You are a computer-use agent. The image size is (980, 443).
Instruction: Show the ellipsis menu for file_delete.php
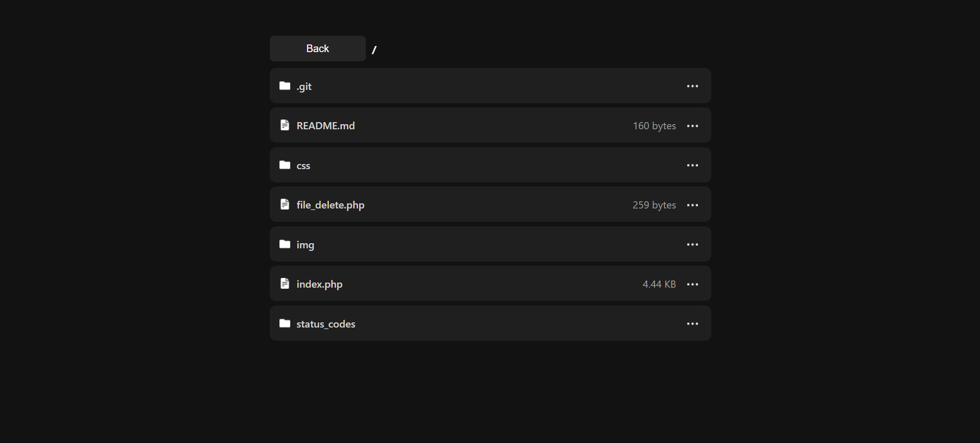click(692, 205)
